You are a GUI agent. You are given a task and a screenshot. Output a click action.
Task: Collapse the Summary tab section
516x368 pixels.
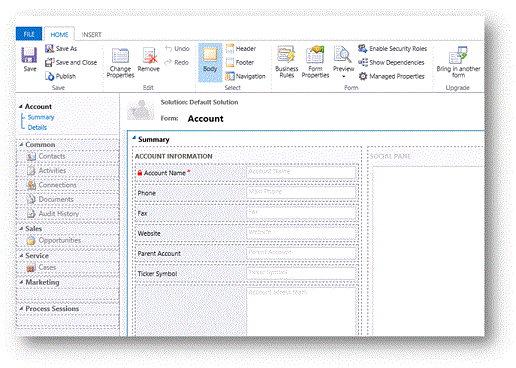pyautogui.click(x=134, y=138)
